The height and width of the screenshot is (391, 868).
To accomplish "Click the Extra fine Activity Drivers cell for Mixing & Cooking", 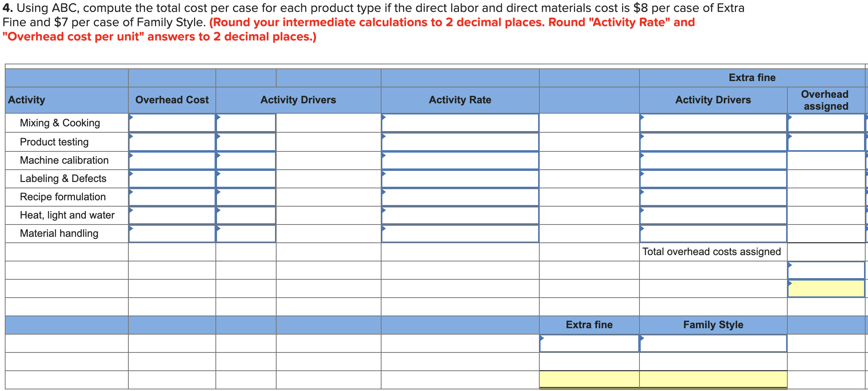I will coord(713,123).
